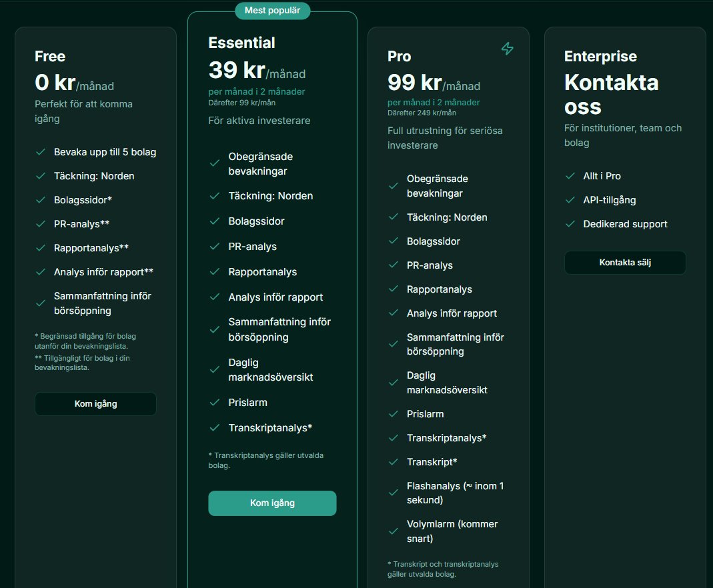Click checkmark beside "Flashanalys" in Pro plan

coord(394,493)
